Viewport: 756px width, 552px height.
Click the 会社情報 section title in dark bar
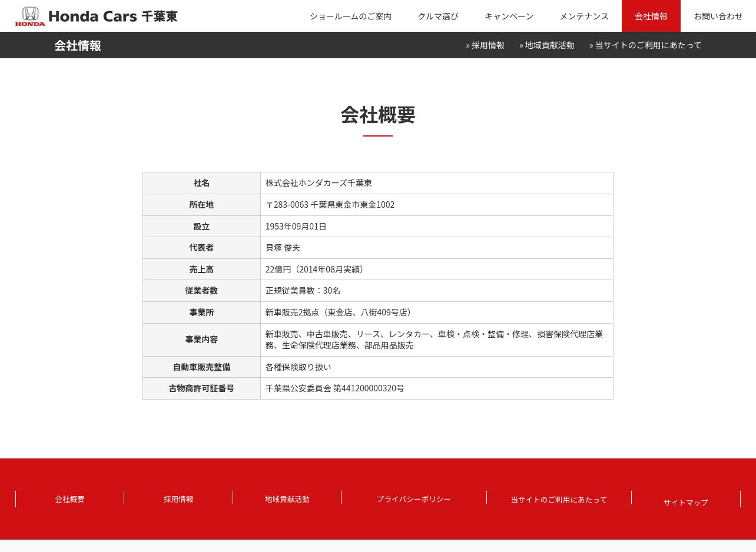pos(78,46)
